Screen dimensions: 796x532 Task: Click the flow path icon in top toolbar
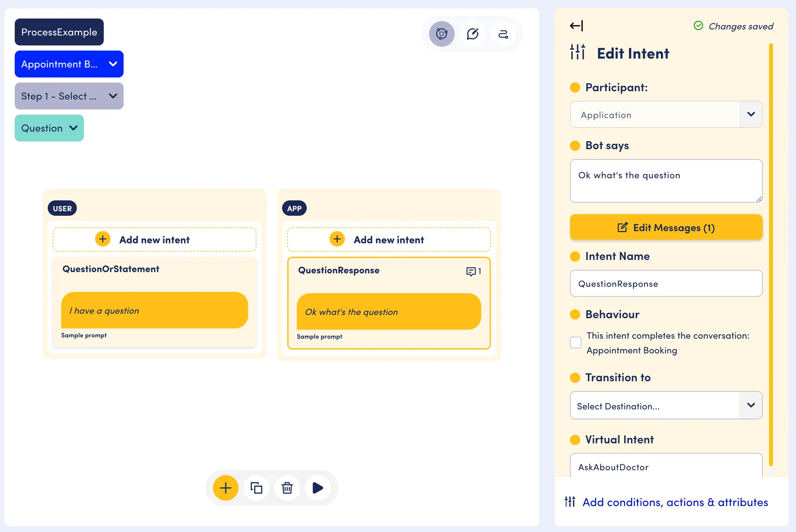[x=503, y=34]
